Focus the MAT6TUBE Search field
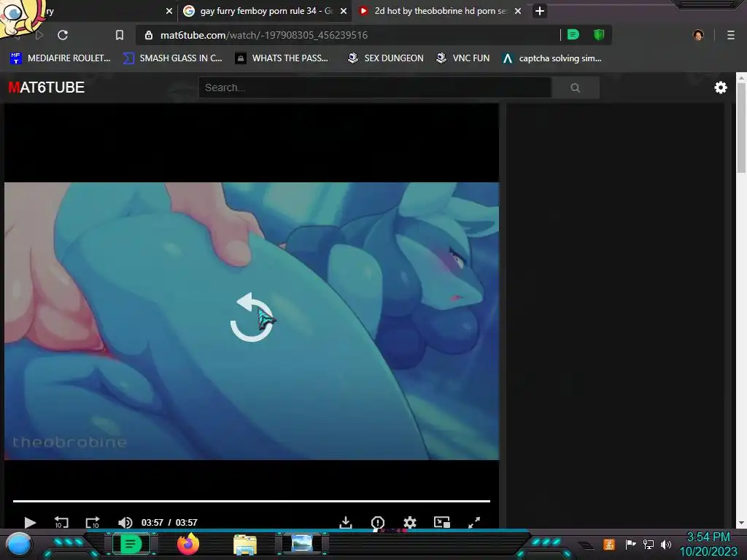The width and height of the screenshot is (747, 560). point(375,87)
